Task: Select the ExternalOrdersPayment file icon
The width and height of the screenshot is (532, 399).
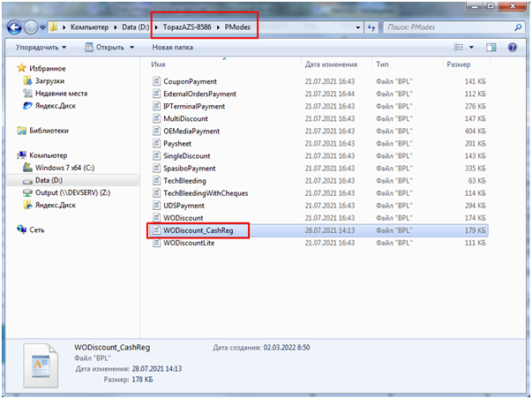Action: click(156, 94)
